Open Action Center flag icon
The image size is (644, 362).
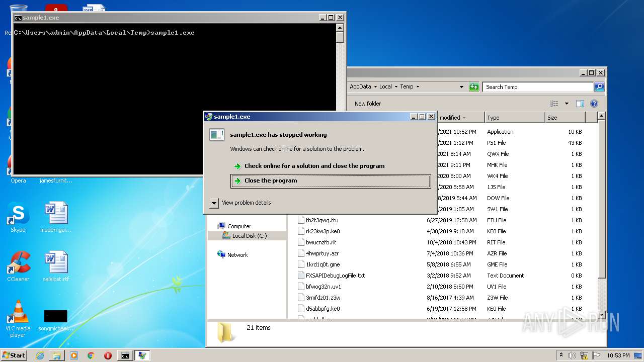pyautogui.click(x=596, y=355)
